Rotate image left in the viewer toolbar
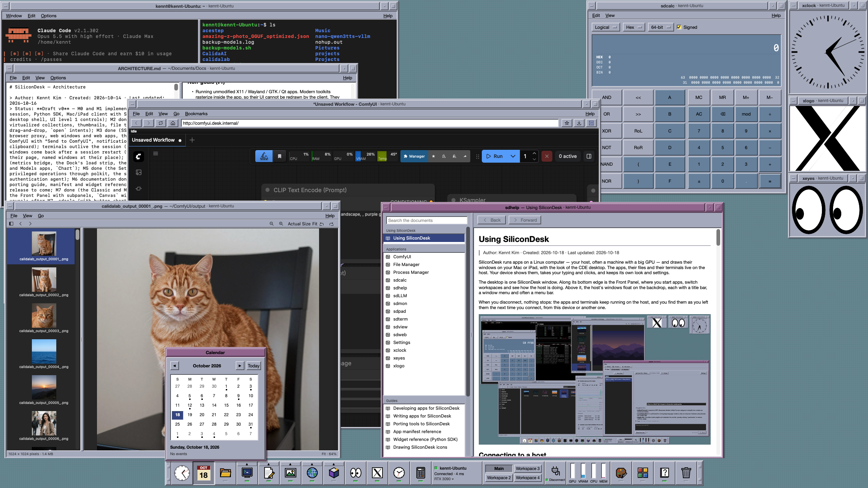The height and width of the screenshot is (488, 868). (x=321, y=224)
